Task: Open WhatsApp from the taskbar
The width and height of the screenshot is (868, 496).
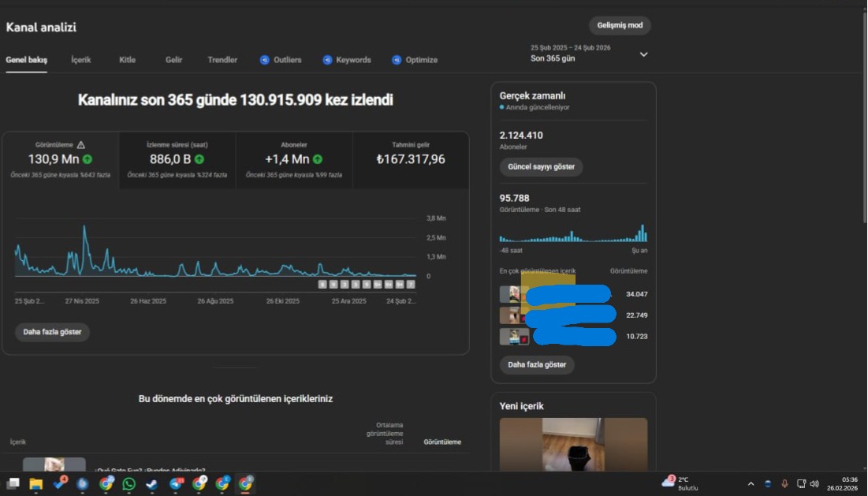Action: (129, 483)
